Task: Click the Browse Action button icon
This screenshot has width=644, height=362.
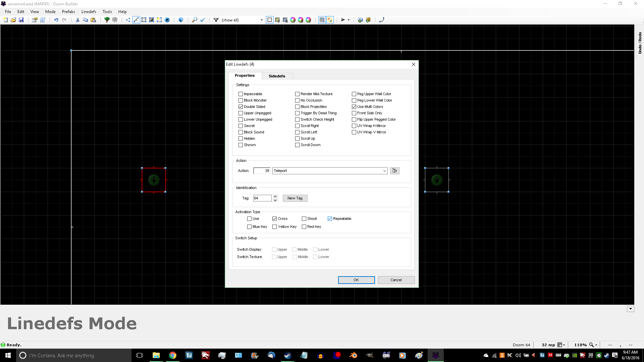Action: (394, 171)
